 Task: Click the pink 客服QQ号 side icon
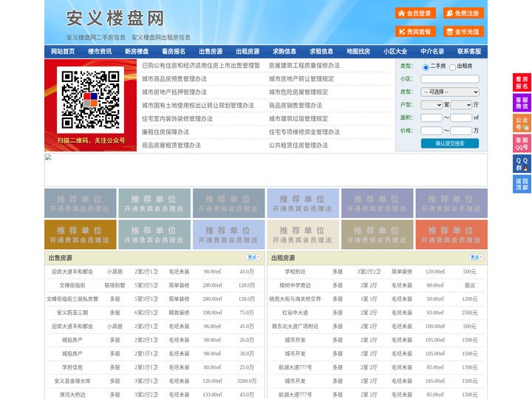point(522,143)
